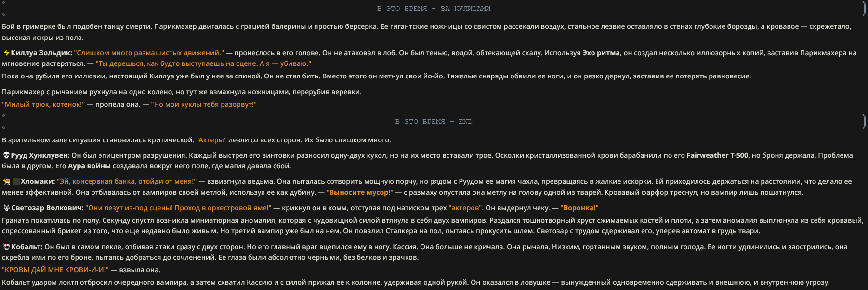Image resolution: width=868 pixels, height=290 pixels.
Task: Click the sentence starting "Бой в гримерке был подобен"
Action: coord(426,32)
